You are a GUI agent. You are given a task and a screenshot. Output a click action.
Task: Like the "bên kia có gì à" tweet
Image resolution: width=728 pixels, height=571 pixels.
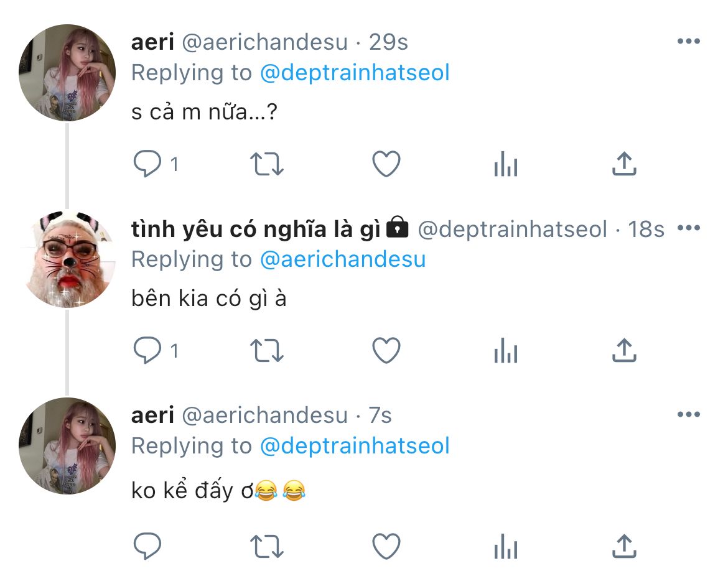(386, 351)
